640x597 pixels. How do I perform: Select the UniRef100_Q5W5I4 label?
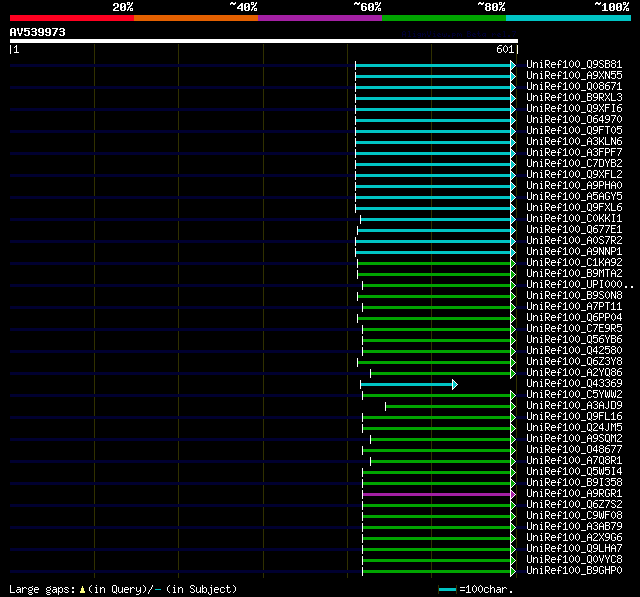(574, 472)
